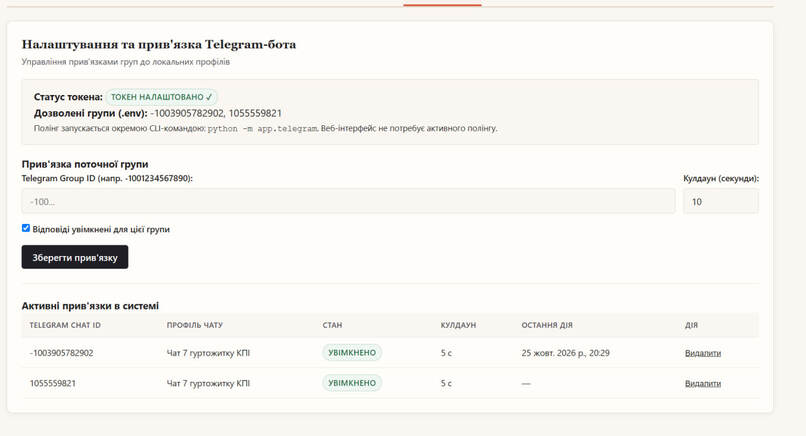The width and height of the screenshot is (806, 436).
Task: Click the 'Статус токена:' label
Action: tap(68, 97)
